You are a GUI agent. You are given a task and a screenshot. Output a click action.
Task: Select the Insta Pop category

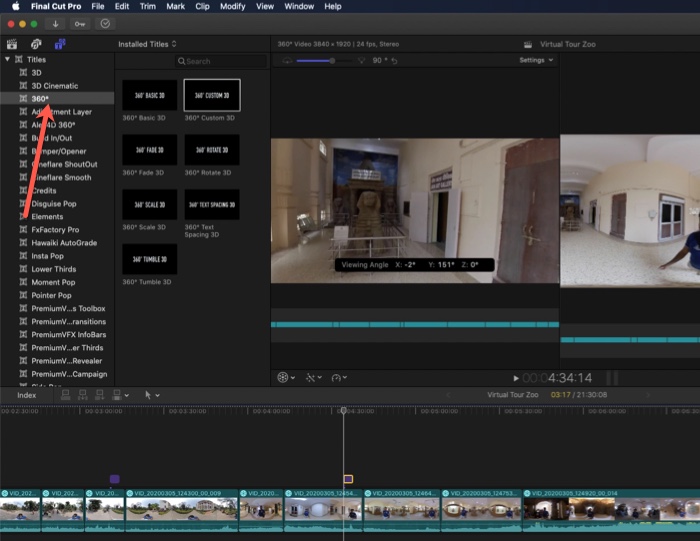click(x=47, y=256)
